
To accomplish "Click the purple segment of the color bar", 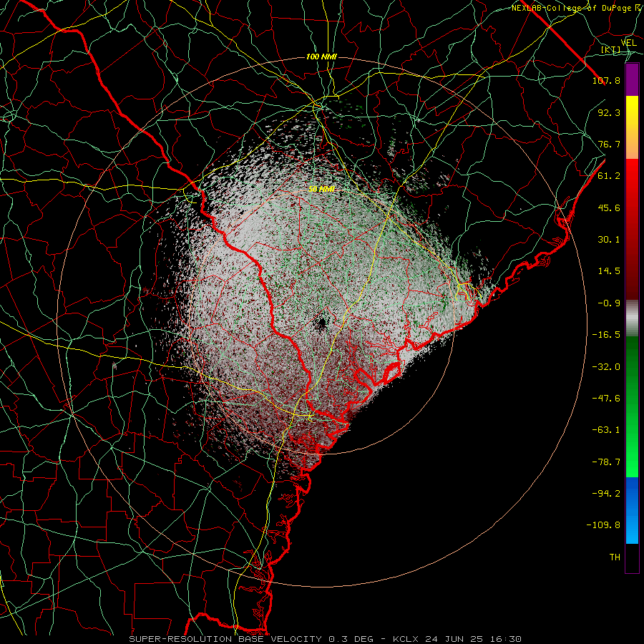I will click(632, 80).
